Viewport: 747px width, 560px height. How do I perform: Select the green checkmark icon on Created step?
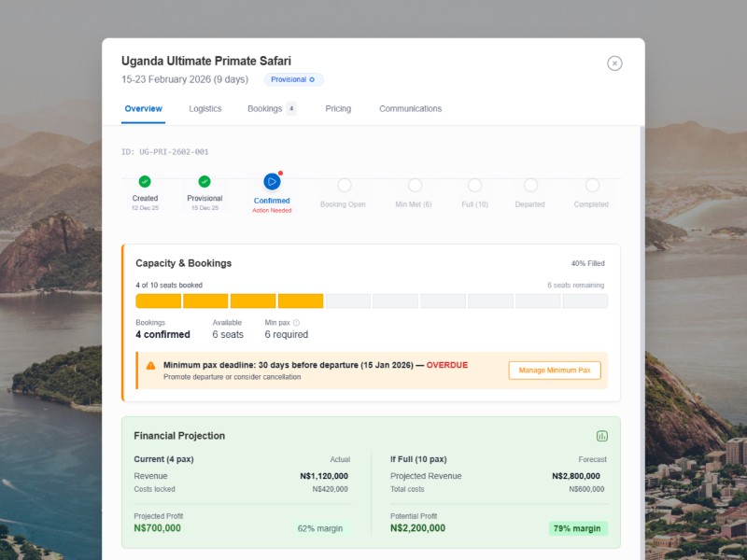coord(144,183)
